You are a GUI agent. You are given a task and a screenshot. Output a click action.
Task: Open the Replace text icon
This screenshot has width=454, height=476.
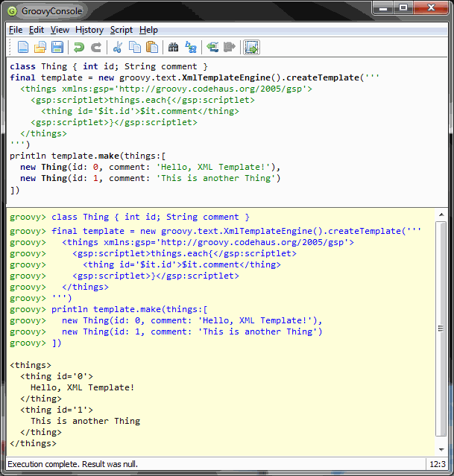(191, 48)
